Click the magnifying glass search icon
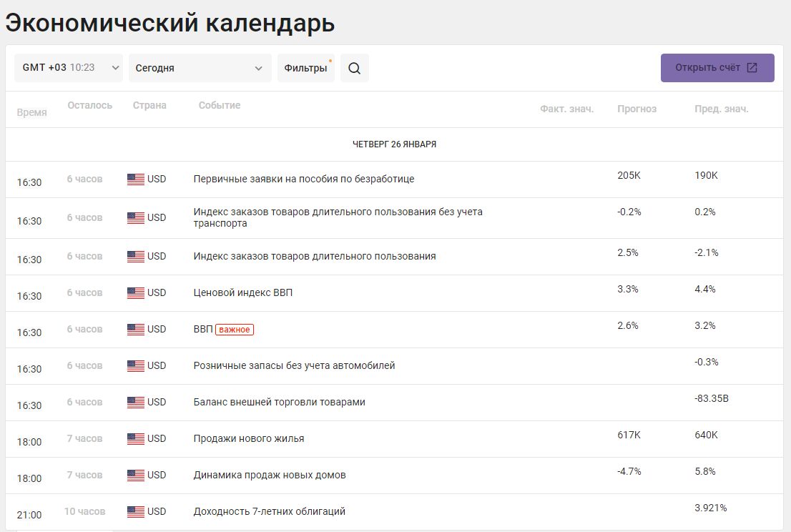 point(355,68)
